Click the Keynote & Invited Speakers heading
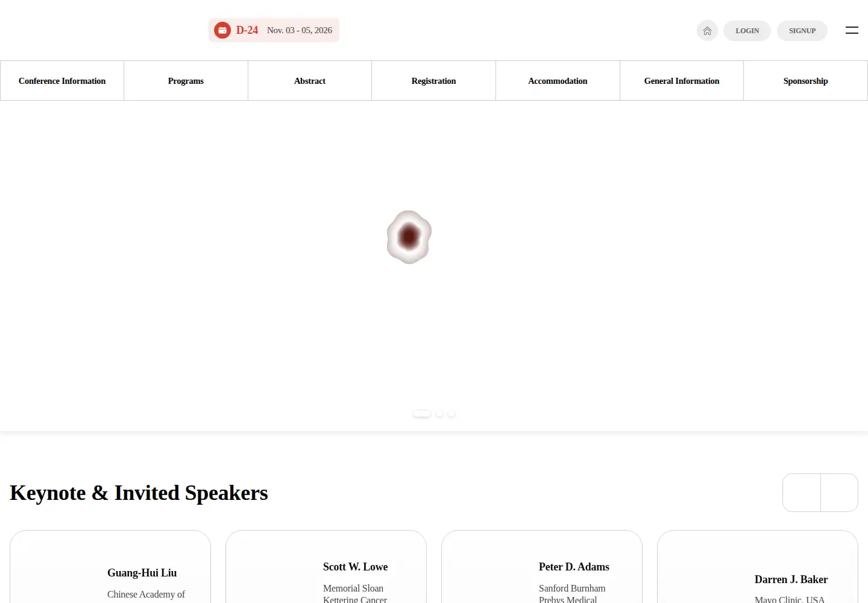The height and width of the screenshot is (603, 868). [x=139, y=493]
